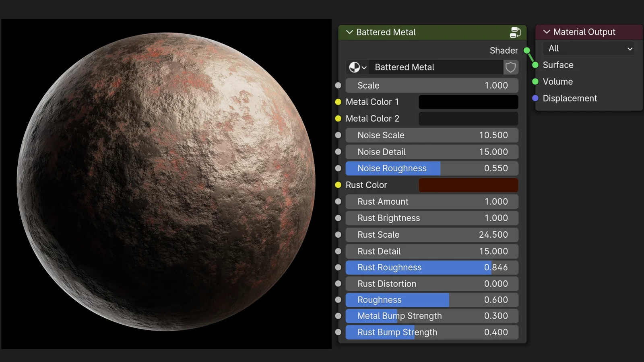Collapse the Battered Metal node

point(349,32)
